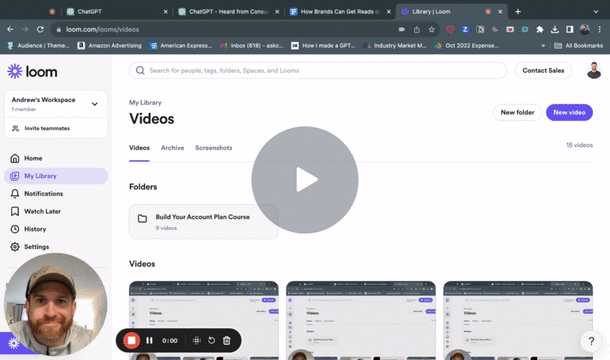Screen dimensions: 610x360
Task: Restart the recording with the loop arrow icon
Action: [211, 341]
